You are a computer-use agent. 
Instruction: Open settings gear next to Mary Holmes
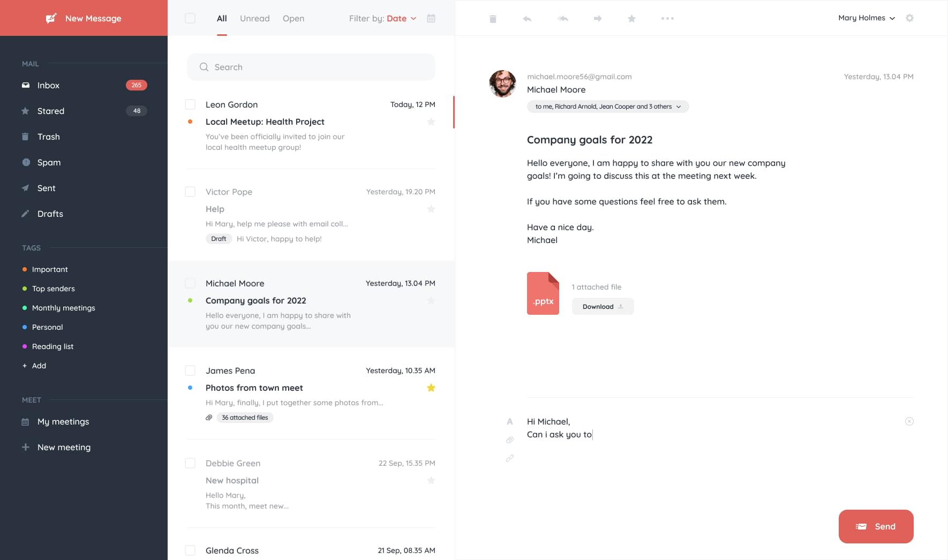coord(909,18)
